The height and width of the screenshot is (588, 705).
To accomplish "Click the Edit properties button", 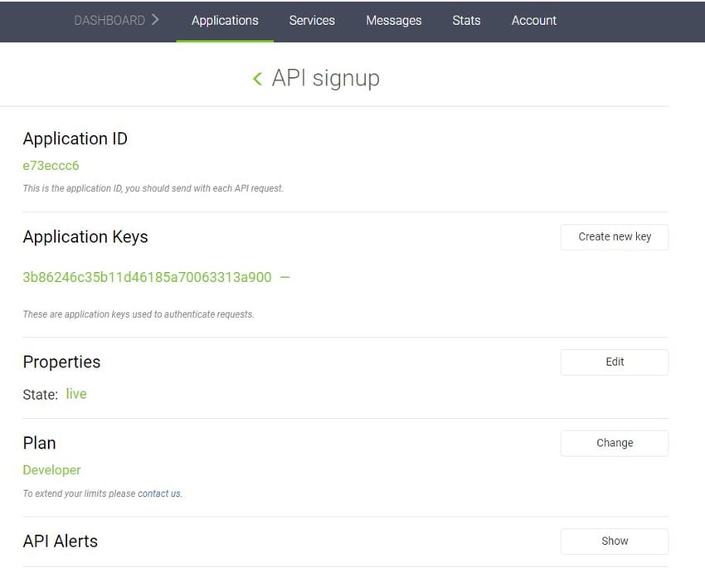I will pos(614,362).
